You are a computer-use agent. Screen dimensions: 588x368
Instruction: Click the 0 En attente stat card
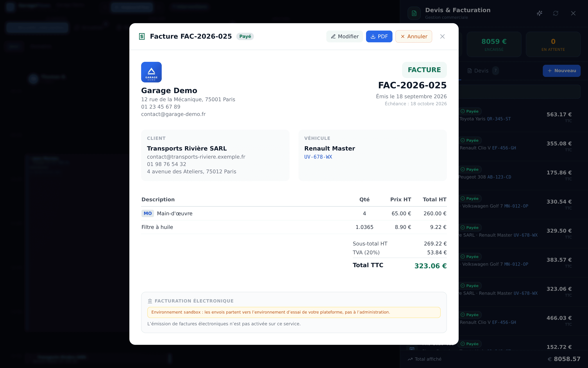pyautogui.click(x=553, y=44)
